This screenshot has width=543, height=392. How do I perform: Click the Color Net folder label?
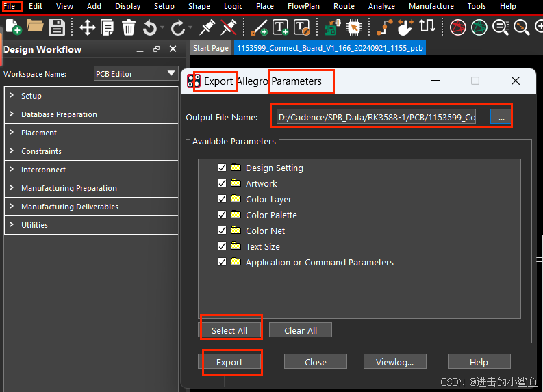click(265, 231)
